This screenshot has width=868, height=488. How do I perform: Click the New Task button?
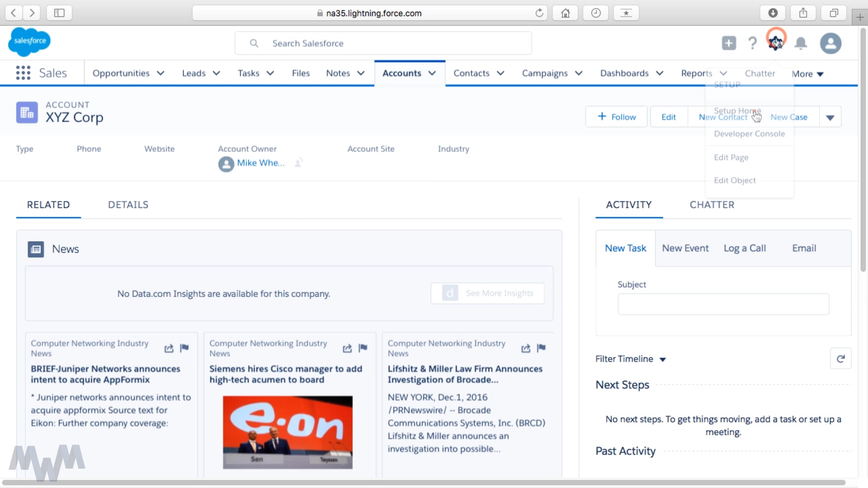coord(625,248)
